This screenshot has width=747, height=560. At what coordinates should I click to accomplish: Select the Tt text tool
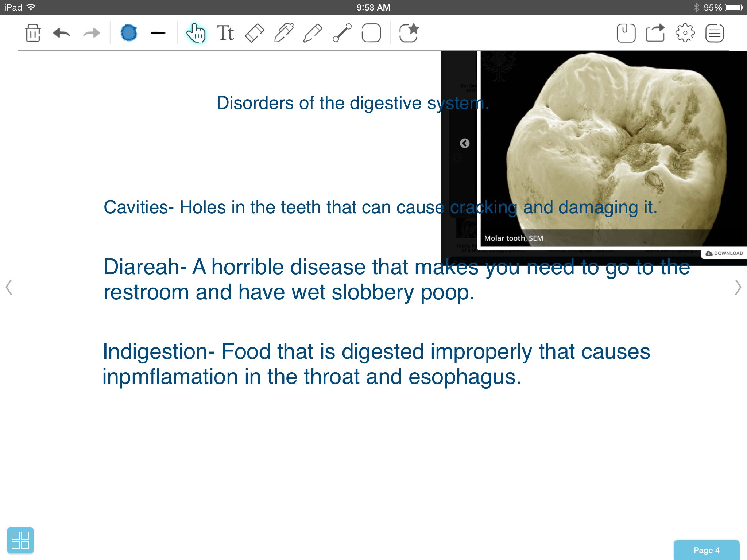pos(225,33)
